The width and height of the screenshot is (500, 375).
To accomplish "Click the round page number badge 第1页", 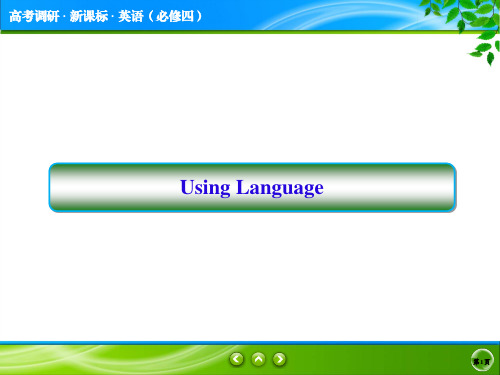I will coord(482,360).
